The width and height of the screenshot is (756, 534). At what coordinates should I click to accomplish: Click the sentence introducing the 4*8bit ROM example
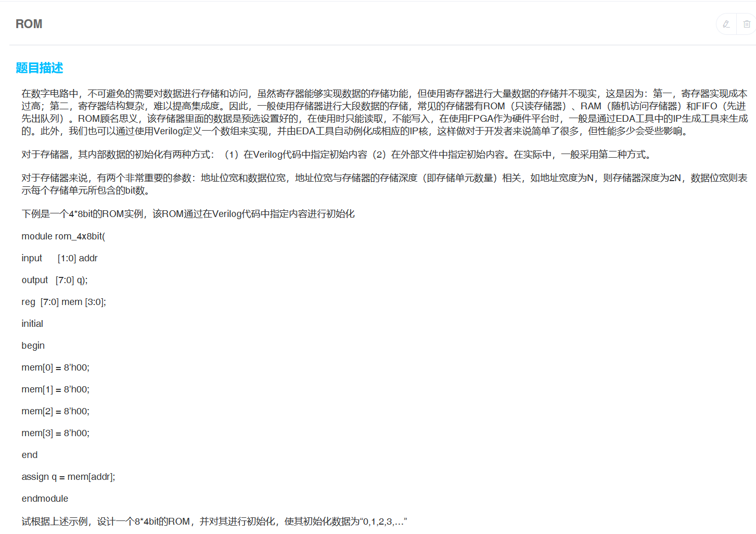pyautogui.click(x=188, y=214)
